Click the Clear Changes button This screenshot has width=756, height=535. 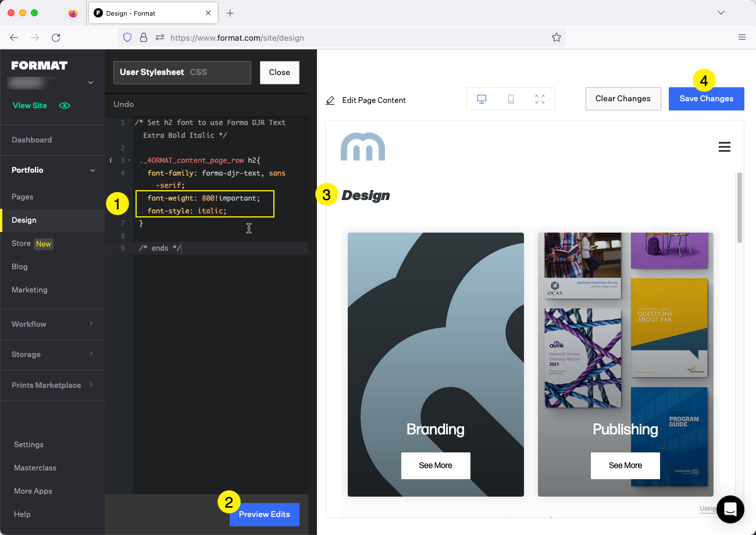(x=623, y=99)
